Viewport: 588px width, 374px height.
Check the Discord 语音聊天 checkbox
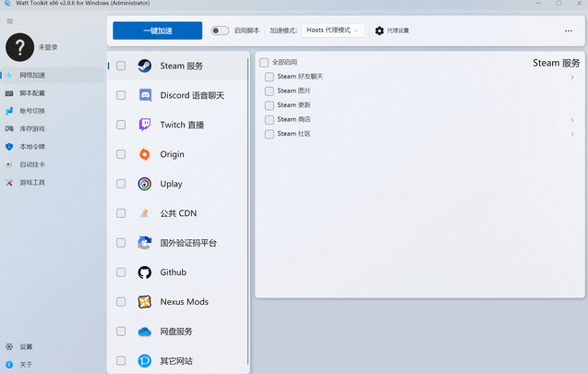pos(121,95)
